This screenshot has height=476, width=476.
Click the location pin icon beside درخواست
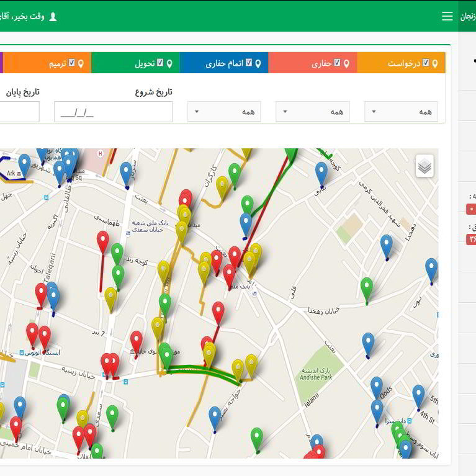pos(435,63)
